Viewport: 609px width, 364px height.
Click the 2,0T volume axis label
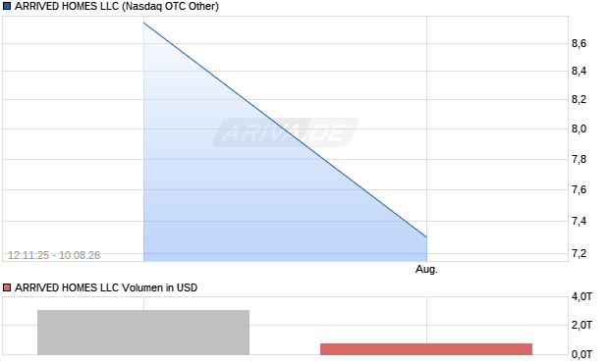(x=581, y=325)
